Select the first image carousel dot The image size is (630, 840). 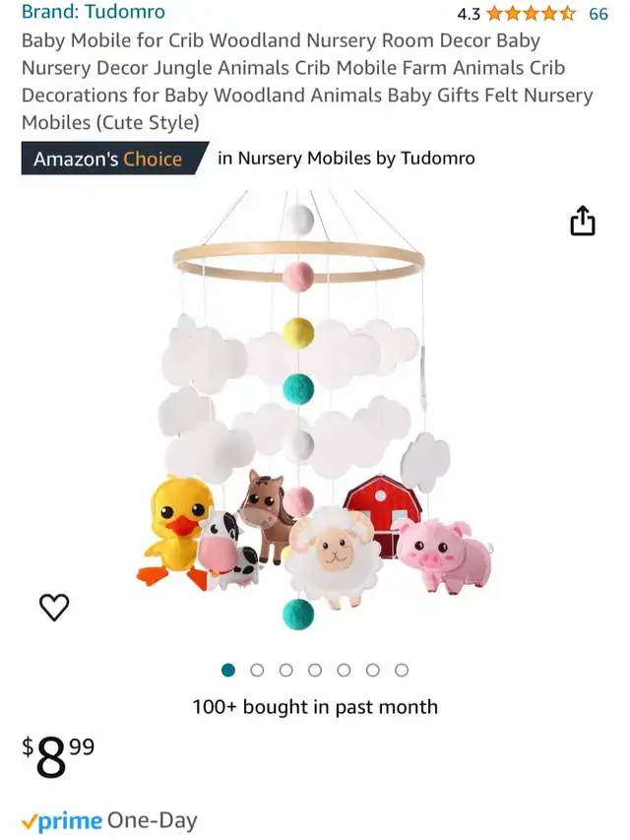click(228, 671)
